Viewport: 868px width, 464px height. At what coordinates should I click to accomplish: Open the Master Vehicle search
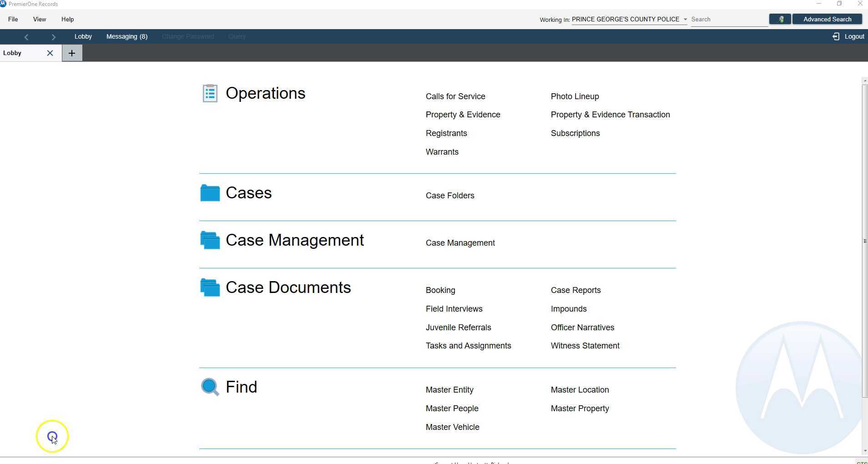pos(452,427)
